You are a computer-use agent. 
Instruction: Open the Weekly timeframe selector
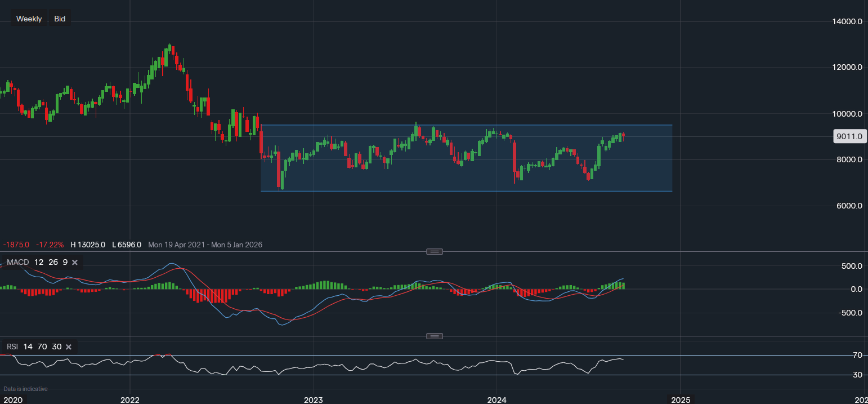click(29, 18)
